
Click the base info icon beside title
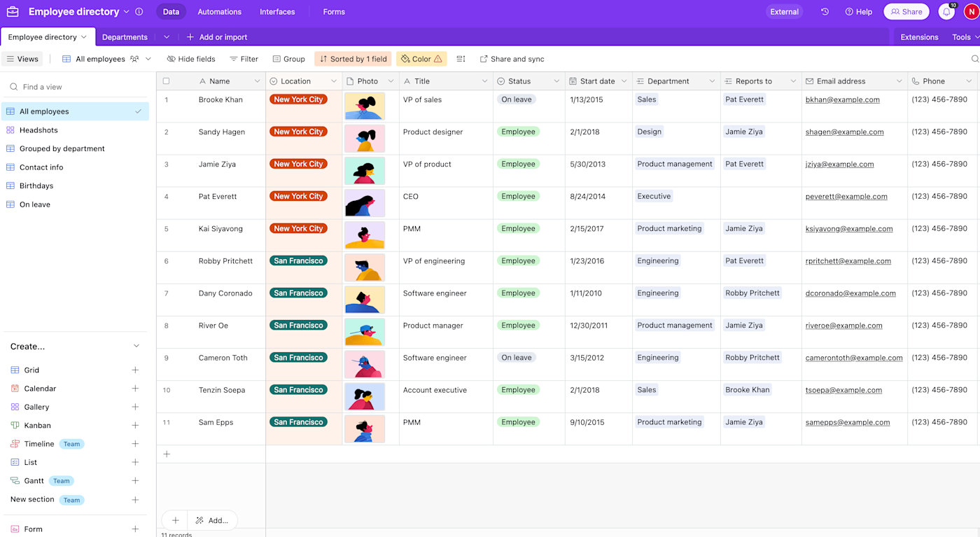pyautogui.click(x=139, y=12)
